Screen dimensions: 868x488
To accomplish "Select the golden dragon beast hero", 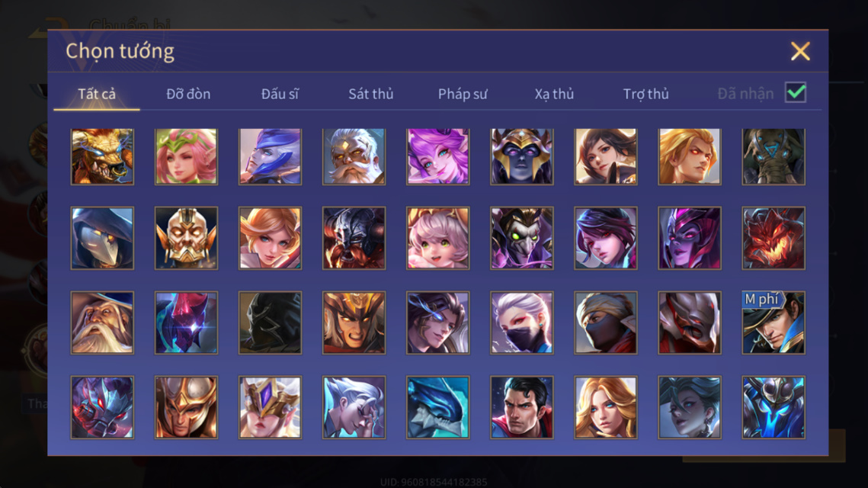I will coord(102,157).
